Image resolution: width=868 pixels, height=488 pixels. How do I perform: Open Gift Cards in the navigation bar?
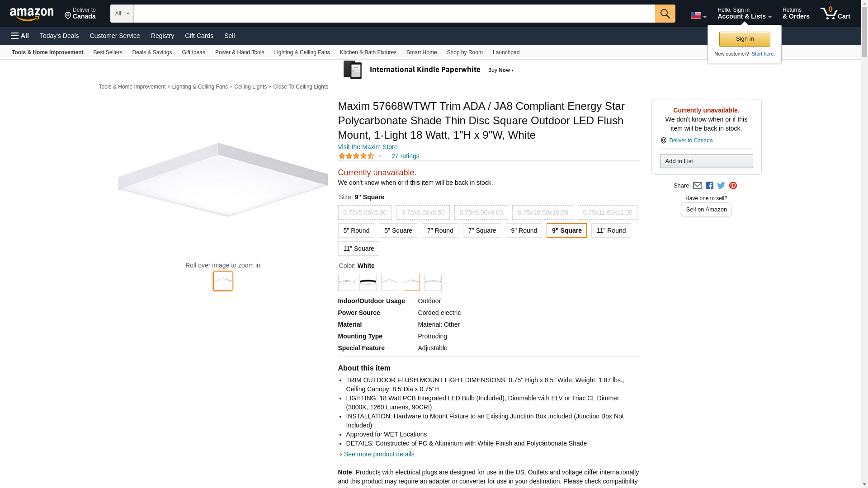point(199,36)
